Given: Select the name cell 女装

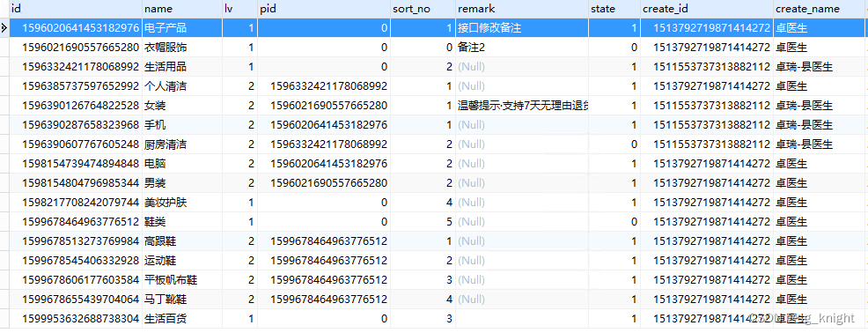Looking at the screenshot, I should click(182, 106).
